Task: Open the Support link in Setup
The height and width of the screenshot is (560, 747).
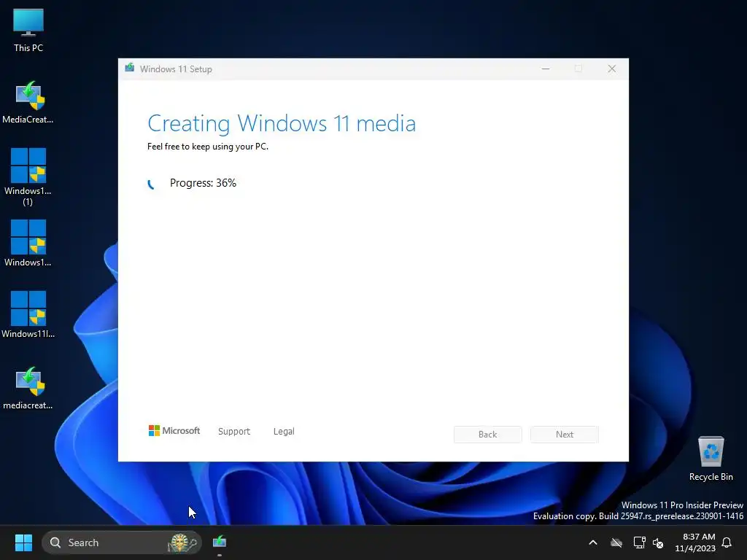Action: coord(234,432)
